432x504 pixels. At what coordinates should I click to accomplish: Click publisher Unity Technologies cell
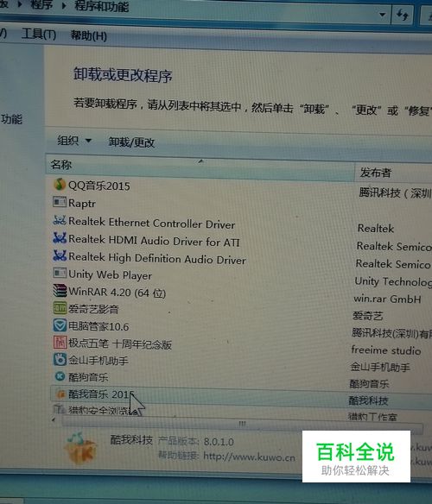(x=393, y=281)
